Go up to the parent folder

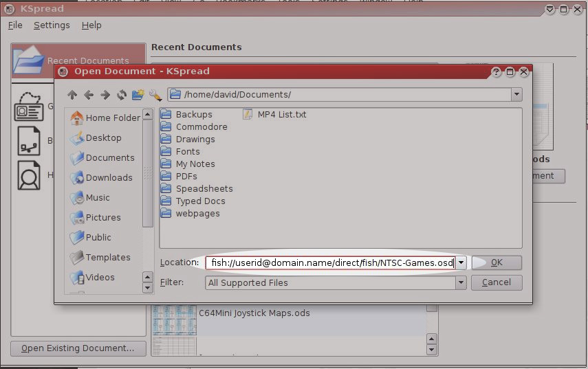pyautogui.click(x=72, y=95)
